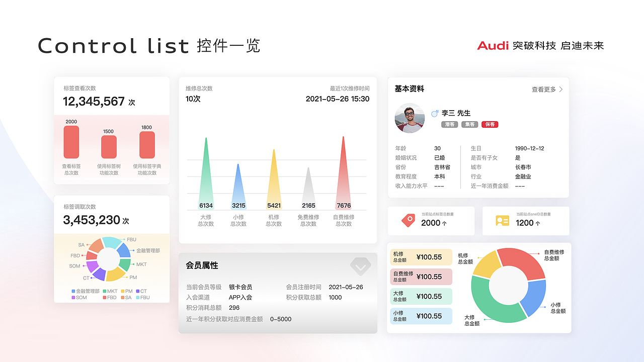This screenshot has height=362, width=644.
Task: Click the male gender symbol beside 李三 先生
Action: click(434, 113)
